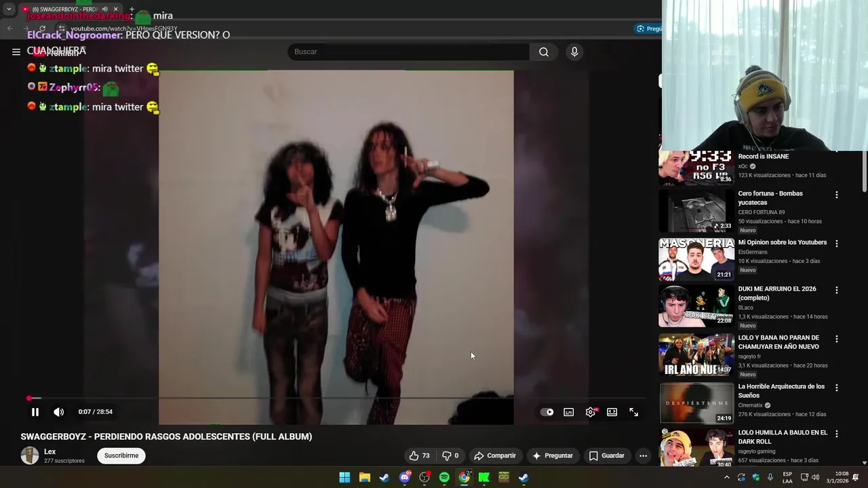
Task: Switch to Chrome in the taskbar
Action: point(464,477)
